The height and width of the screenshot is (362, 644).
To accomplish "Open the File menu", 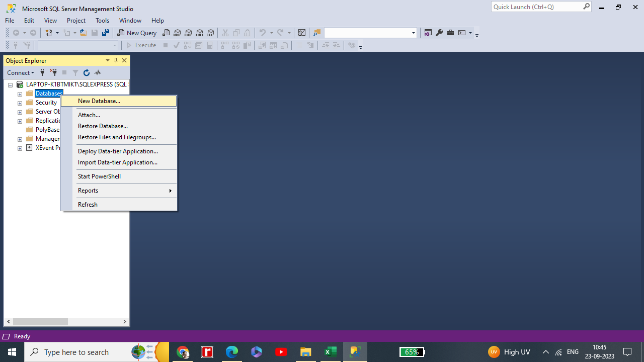I will (x=10, y=21).
